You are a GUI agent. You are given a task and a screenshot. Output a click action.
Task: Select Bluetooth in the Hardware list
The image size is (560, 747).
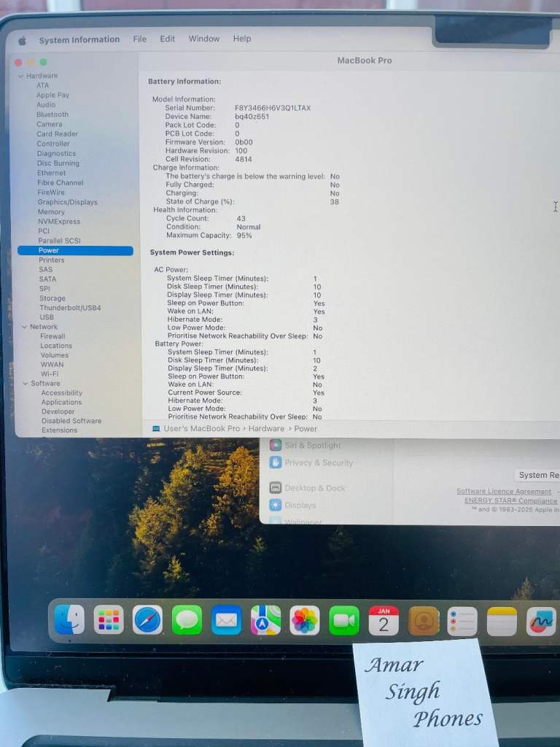click(52, 115)
